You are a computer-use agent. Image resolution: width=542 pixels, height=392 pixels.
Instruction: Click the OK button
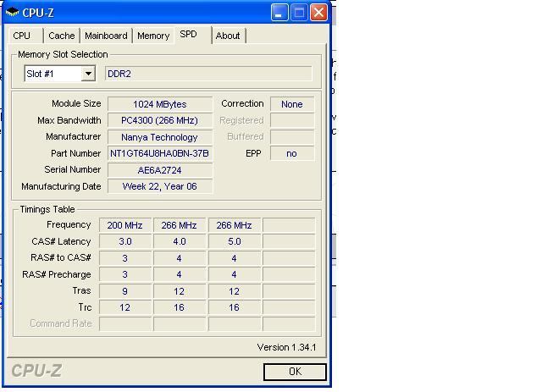pyautogui.click(x=295, y=372)
